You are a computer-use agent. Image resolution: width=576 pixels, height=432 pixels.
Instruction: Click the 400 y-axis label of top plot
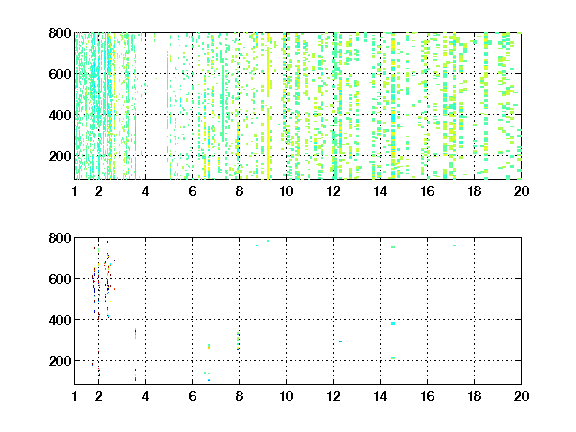(x=60, y=115)
